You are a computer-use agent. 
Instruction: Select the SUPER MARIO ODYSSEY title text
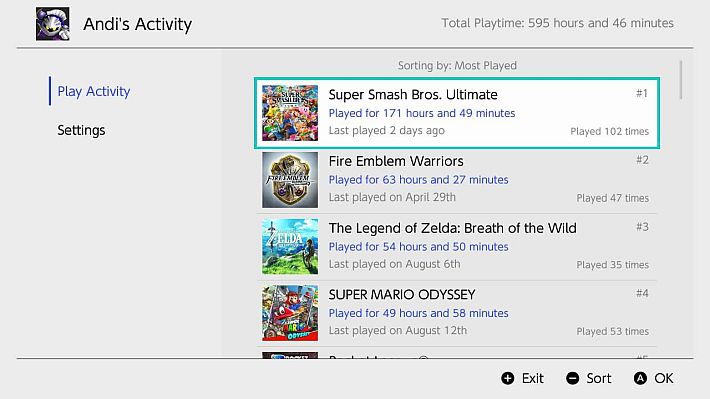402,294
